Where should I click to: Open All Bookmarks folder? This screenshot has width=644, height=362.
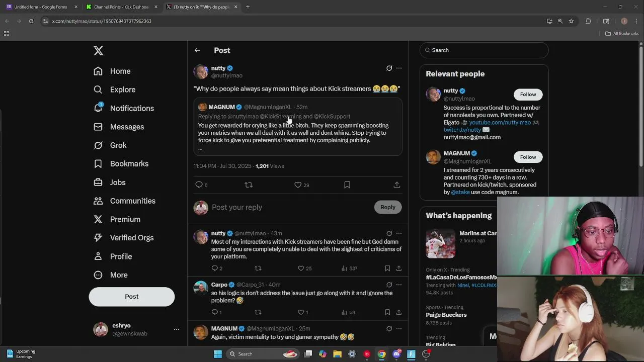pos(622,34)
